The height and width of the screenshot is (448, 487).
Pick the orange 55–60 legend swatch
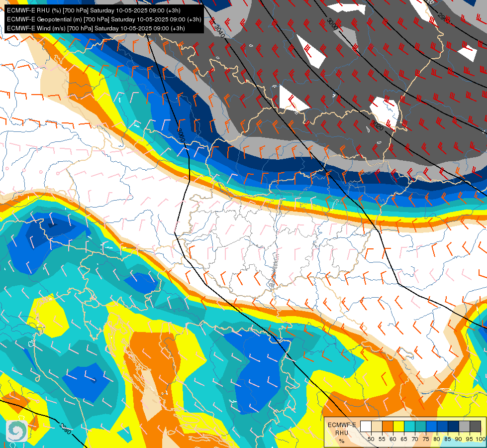pos(388,426)
